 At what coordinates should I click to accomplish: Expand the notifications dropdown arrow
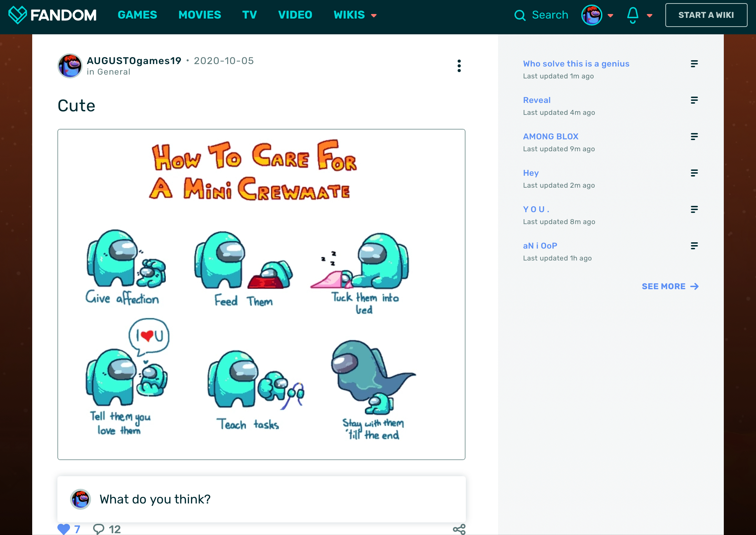click(650, 15)
